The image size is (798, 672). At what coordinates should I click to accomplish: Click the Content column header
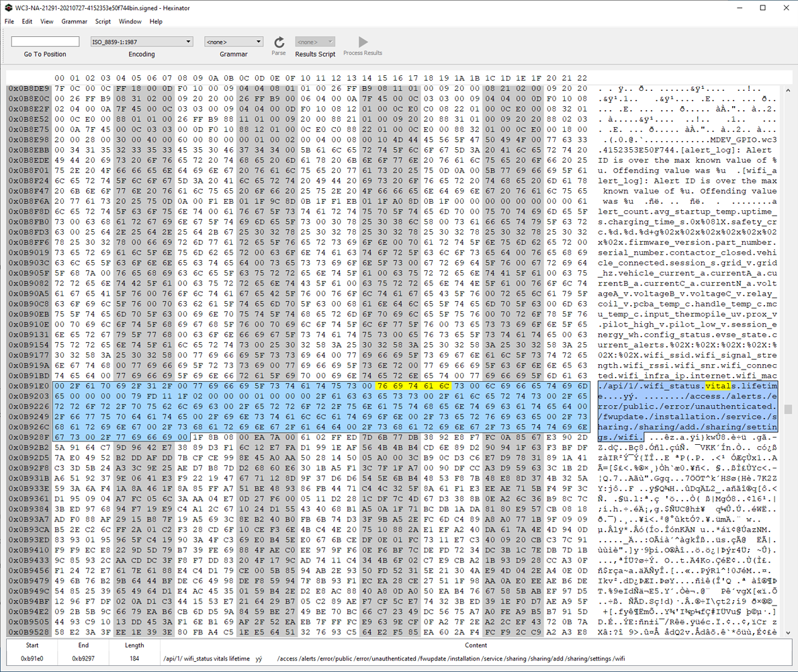tap(476, 646)
